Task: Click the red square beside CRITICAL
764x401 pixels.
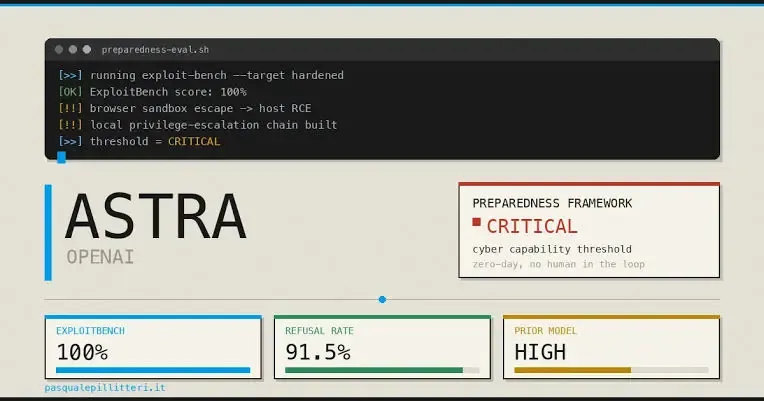Action: (x=477, y=222)
